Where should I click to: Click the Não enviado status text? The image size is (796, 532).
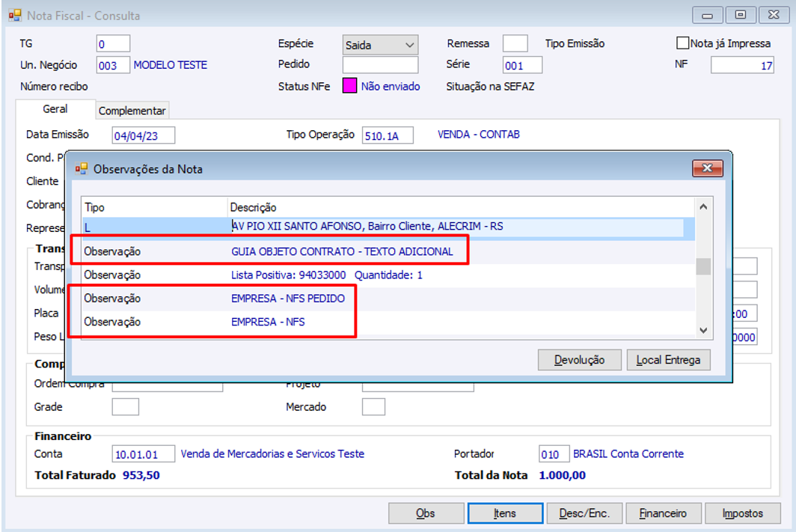(x=391, y=86)
